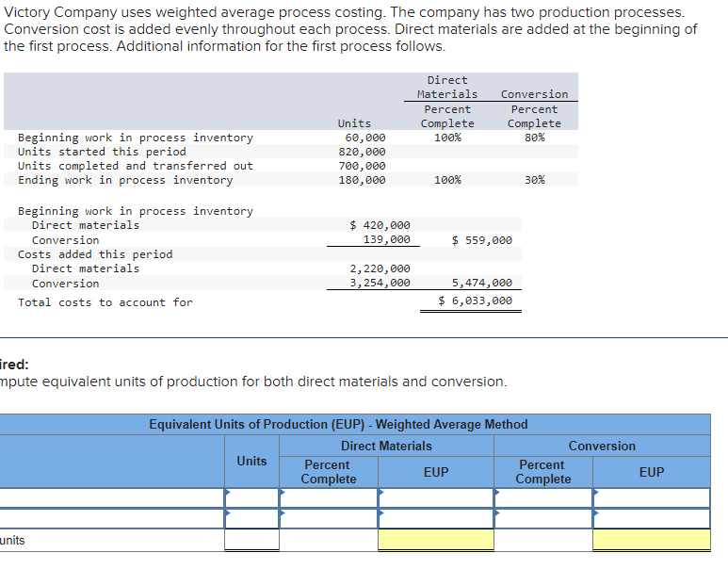
Task: Click the 'Conversion' header in the EUP table
Action: (602, 446)
